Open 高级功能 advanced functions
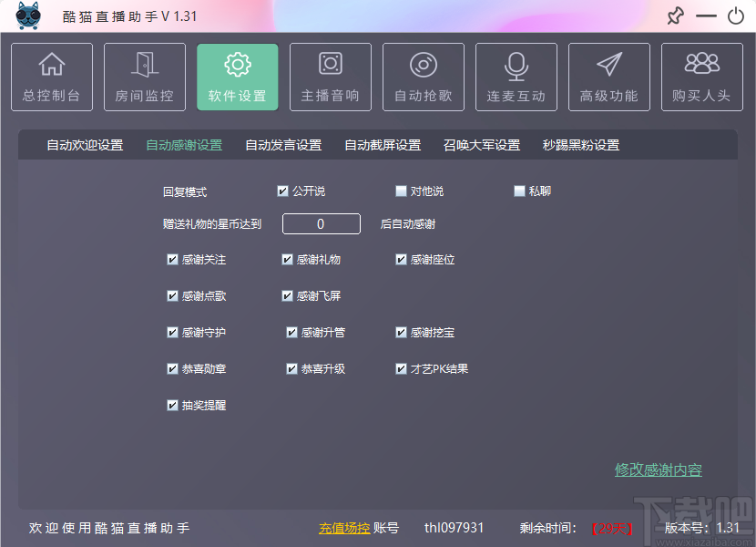 tap(608, 77)
